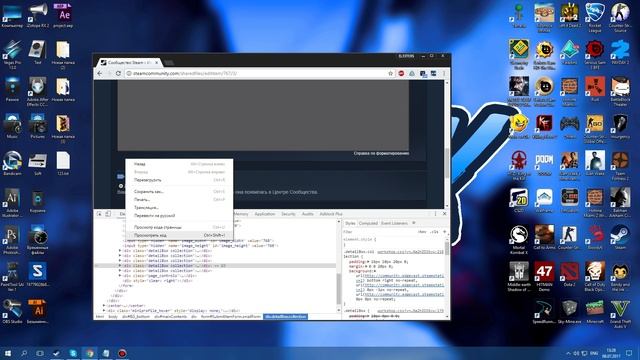Choose 'Перевести на русский' in the context menu

pos(179,216)
